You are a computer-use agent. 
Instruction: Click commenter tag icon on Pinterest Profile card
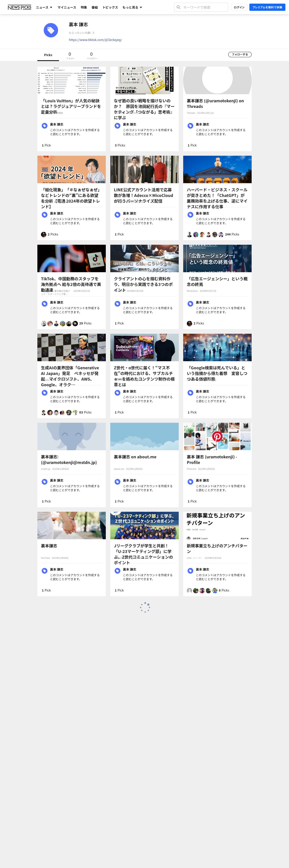190,482
